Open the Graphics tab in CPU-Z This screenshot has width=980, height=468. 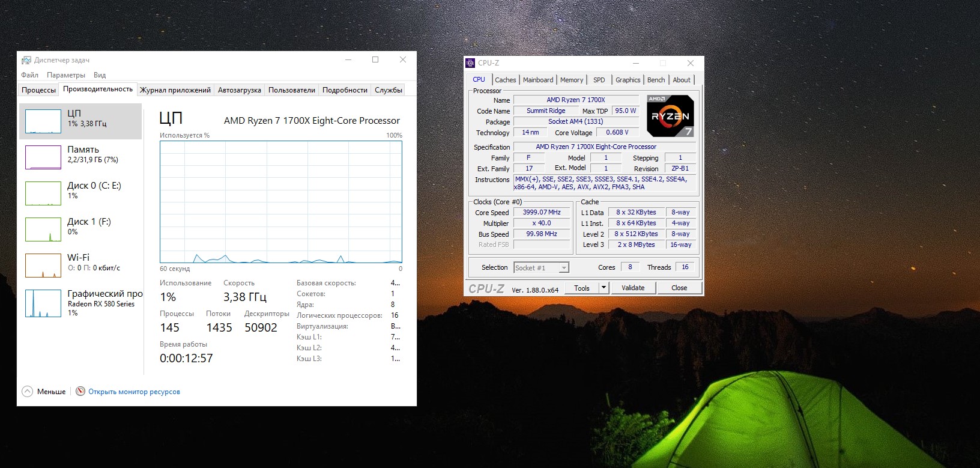point(628,80)
